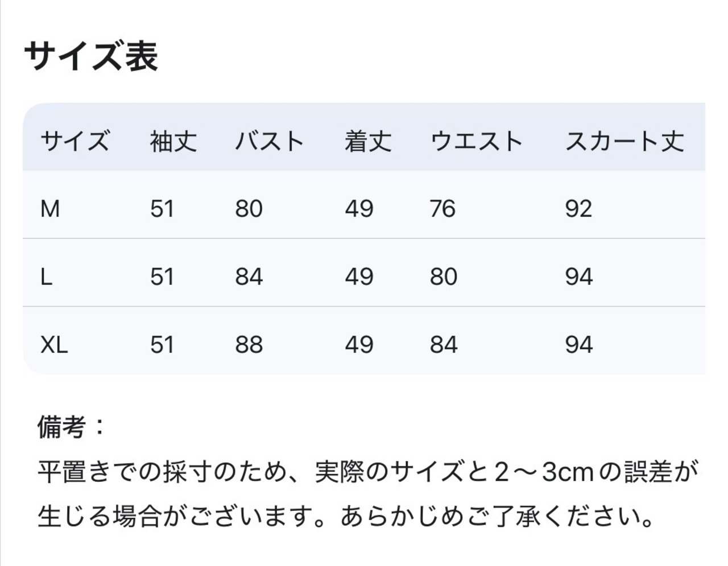Click waist value 76 in M row
This screenshot has height=566, width=728.
point(443,209)
